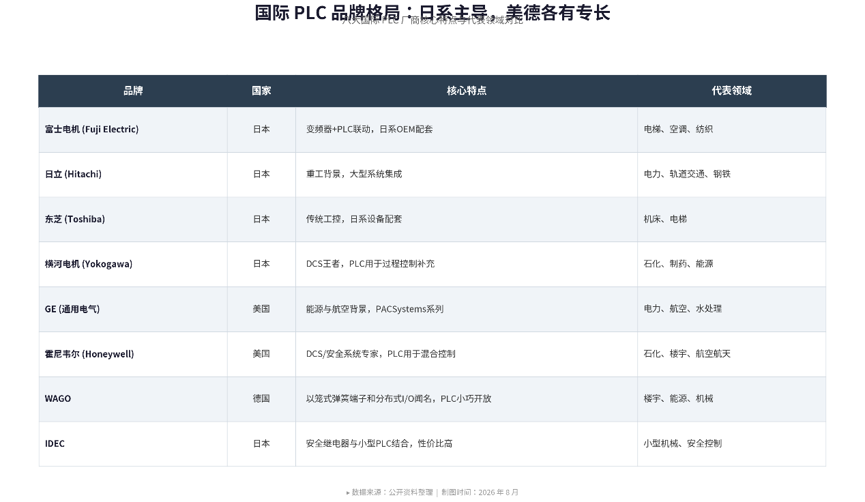Click the footer text '制图时间：2026 年 8 月'
The height and width of the screenshot is (502, 865).
tap(480, 492)
